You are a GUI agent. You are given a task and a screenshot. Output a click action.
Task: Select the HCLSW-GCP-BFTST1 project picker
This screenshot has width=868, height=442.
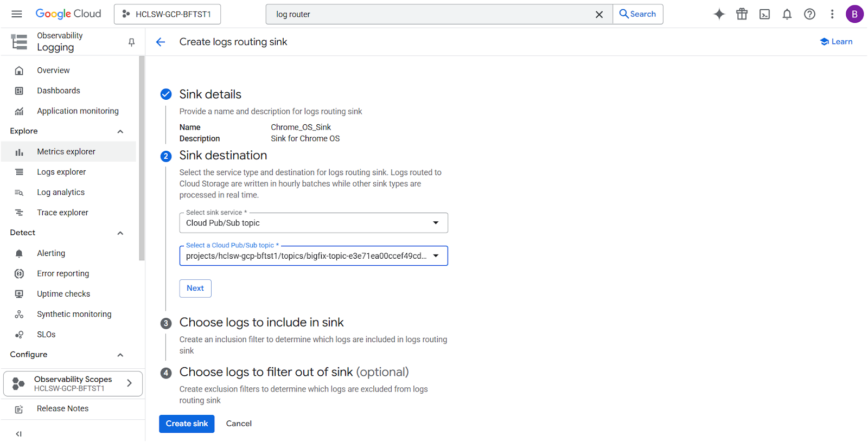click(167, 14)
